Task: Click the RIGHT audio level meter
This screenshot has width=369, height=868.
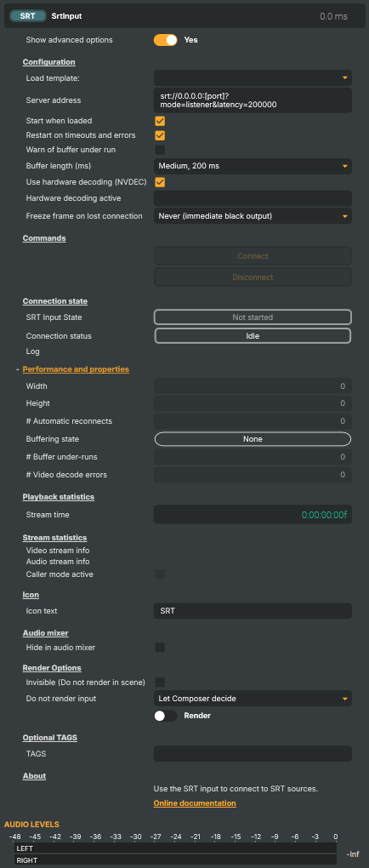Action: 175,860
